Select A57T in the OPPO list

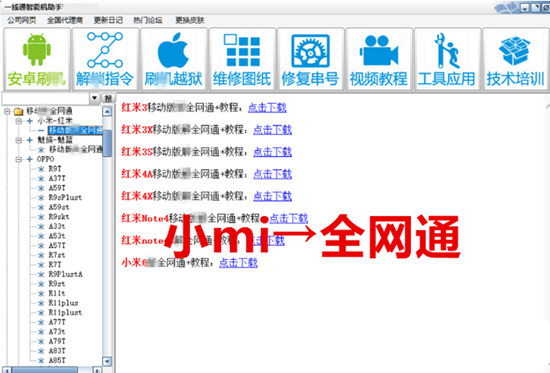pyautogui.click(x=57, y=245)
